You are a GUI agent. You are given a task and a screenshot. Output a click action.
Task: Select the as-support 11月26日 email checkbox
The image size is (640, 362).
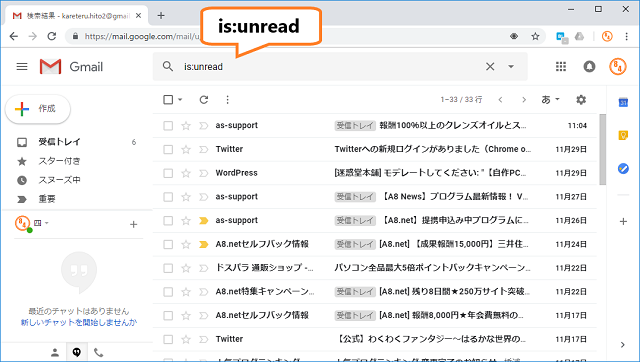click(168, 221)
